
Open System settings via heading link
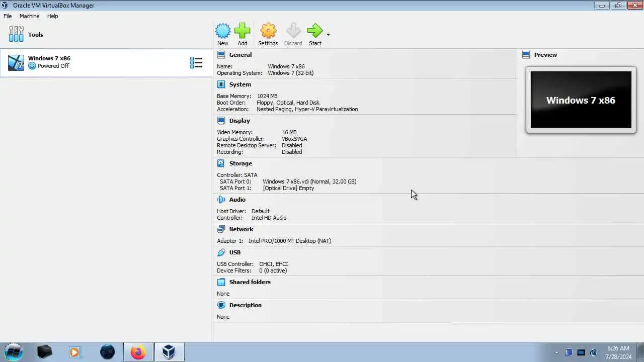click(x=240, y=84)
